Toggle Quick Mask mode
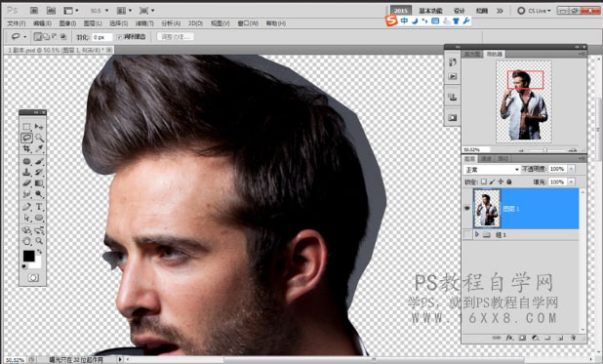 coord(33,277)
